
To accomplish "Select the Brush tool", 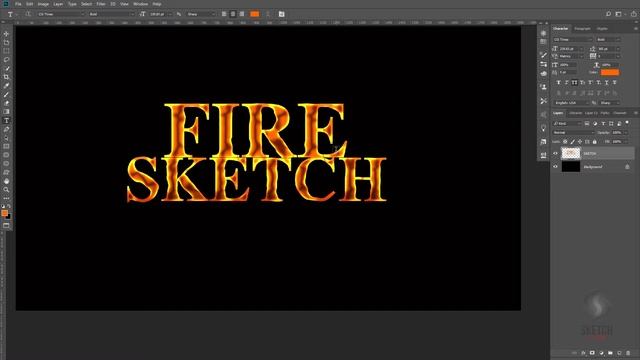I will click(x=6, y=94).
